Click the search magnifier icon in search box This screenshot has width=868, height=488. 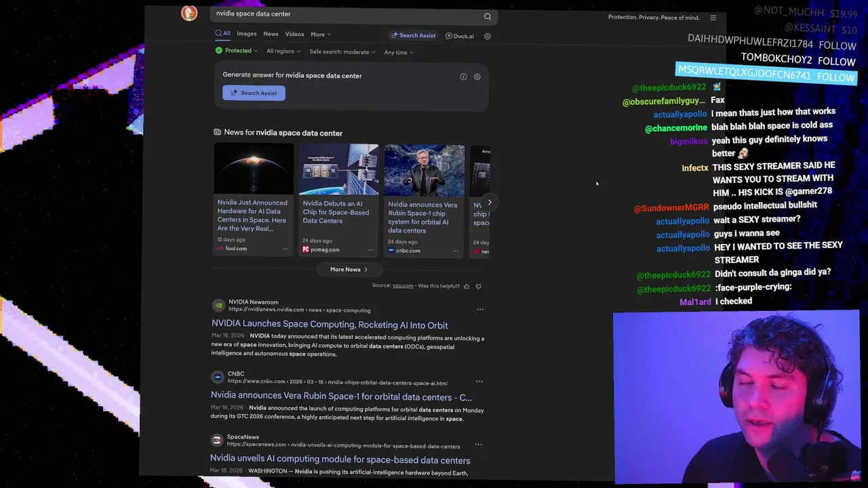coord(488,16)
